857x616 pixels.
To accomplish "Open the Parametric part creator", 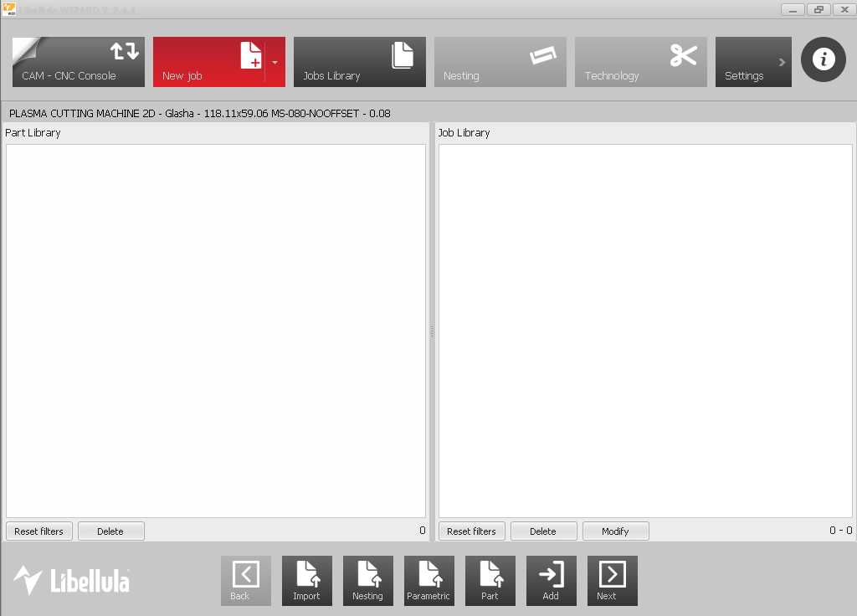I will (428, 580).
